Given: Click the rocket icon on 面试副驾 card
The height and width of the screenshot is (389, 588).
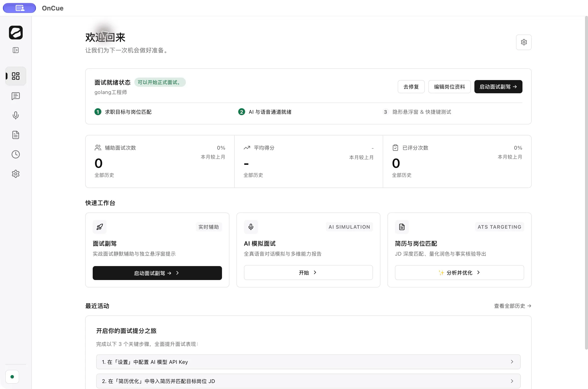Looking at the screenshot, I should [x=100, y=227].
